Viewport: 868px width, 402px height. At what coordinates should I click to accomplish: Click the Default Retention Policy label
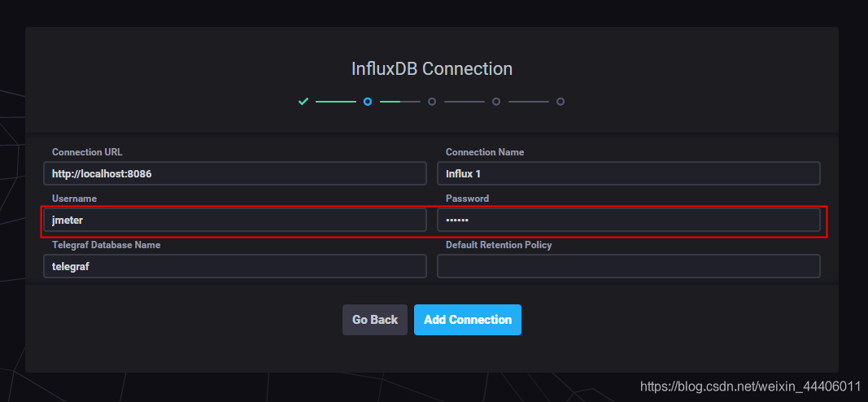coord(499,245)
